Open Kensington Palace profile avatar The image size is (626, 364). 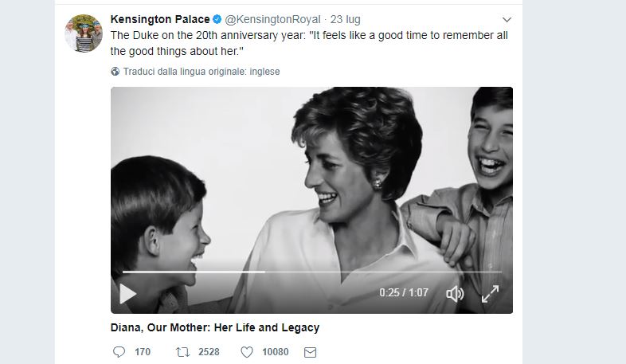point(84,33)
